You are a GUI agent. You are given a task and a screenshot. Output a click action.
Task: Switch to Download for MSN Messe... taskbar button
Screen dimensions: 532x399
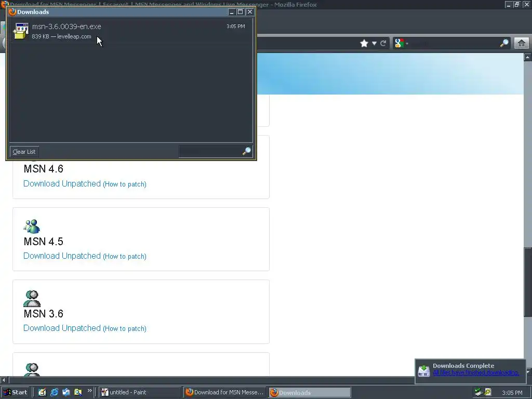coord(225,392)
